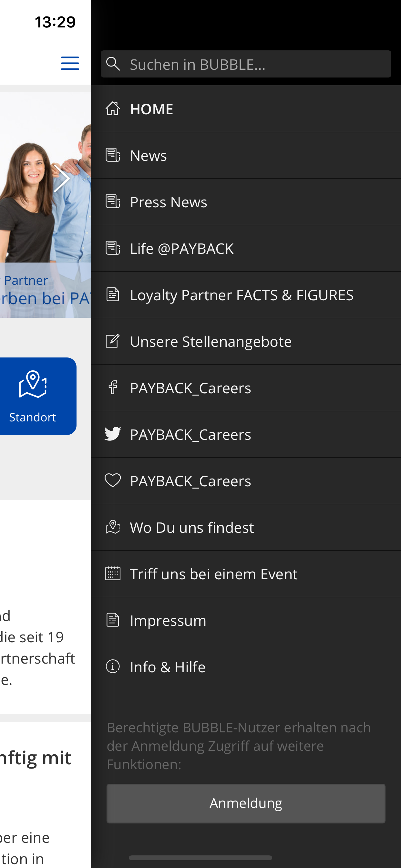Open the heart-marked PAYBACK_Careers label
This screenshot has width=401, height=868.
pyautogui.click(x=190, y=481)
